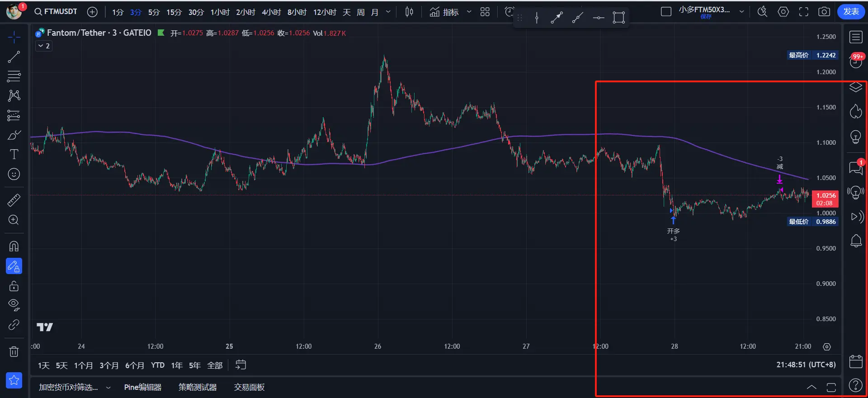
Task: Click the 发表 publish button
Action: point(851,12)
